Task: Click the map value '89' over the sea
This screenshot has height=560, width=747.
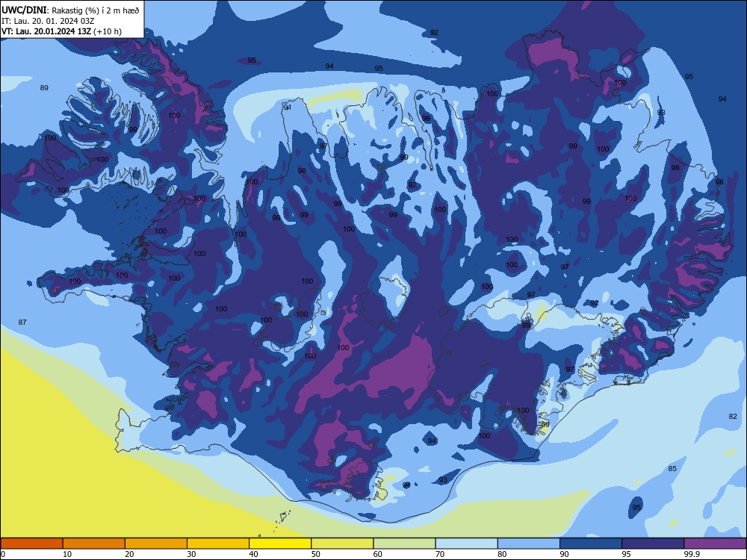Action: 44,87
